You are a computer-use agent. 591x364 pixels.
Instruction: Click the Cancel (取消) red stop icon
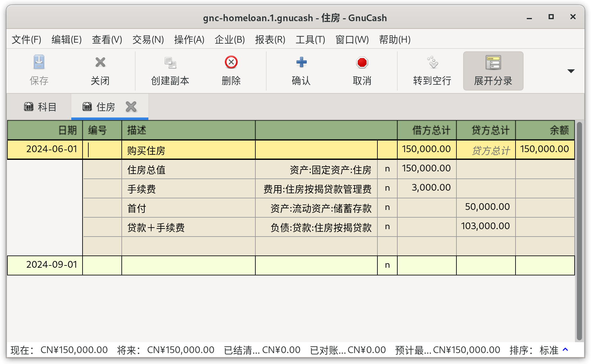[x=362, y=62]
